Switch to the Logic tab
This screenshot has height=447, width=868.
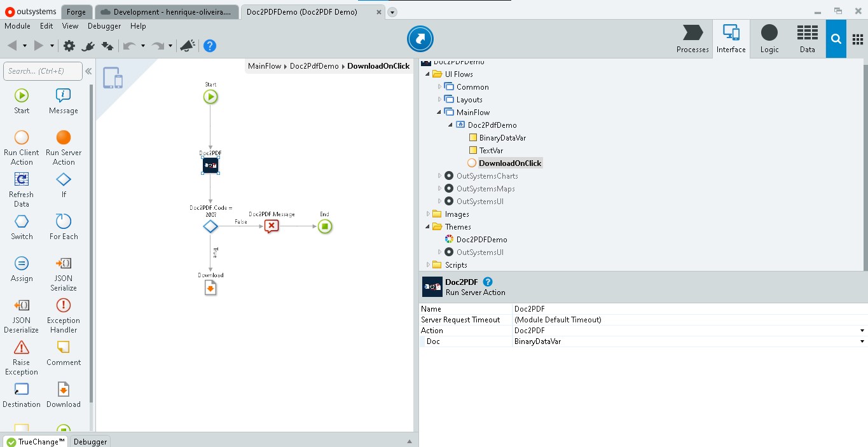(769, 39)
